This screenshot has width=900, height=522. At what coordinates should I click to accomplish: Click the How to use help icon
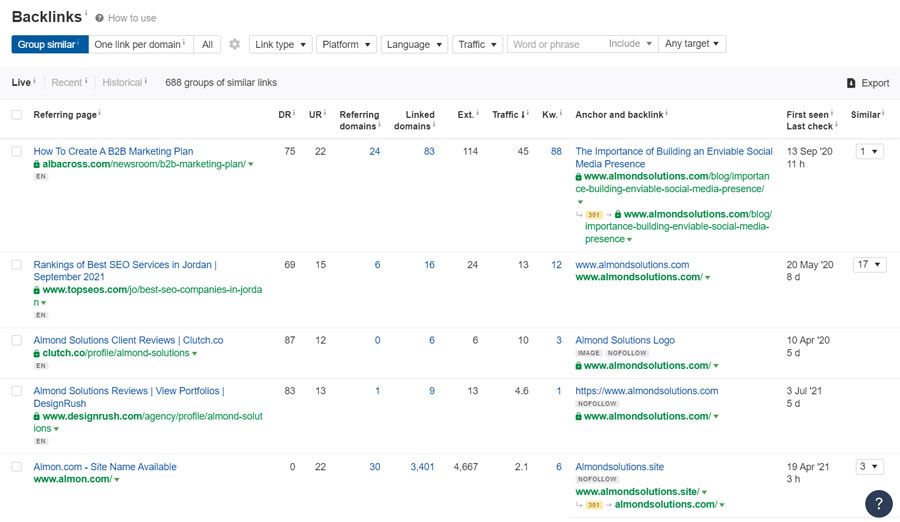pyautogui.click(x=99, y=18)
